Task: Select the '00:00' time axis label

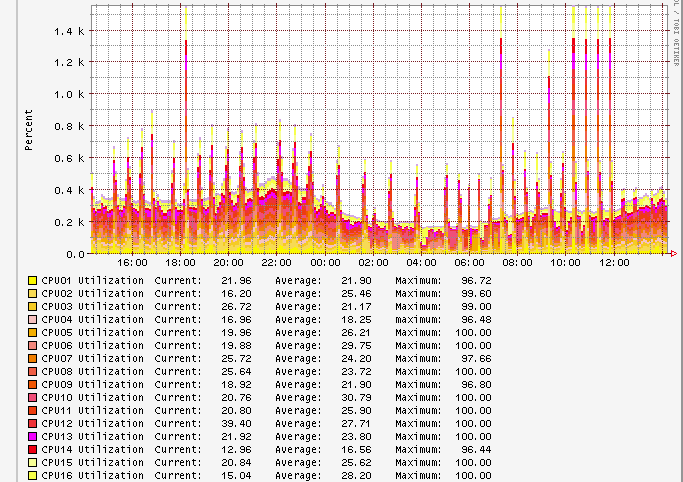Action: pos(325,263)
